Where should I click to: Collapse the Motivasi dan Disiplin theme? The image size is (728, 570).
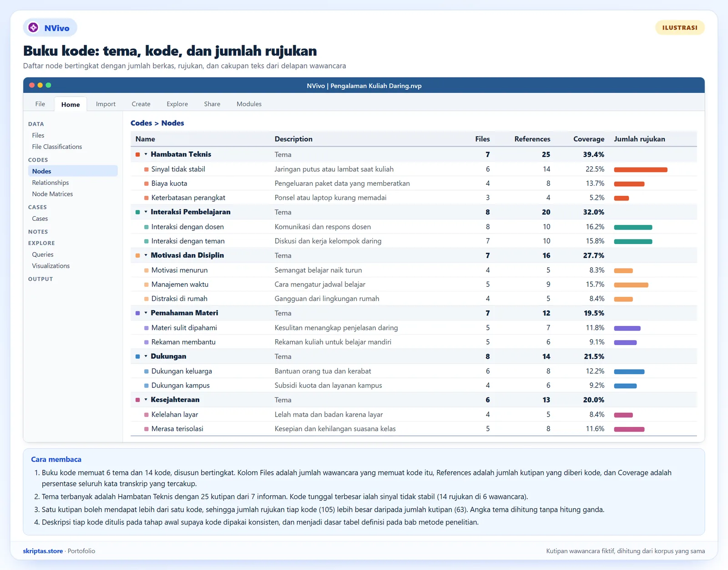[x=146, y=255]
